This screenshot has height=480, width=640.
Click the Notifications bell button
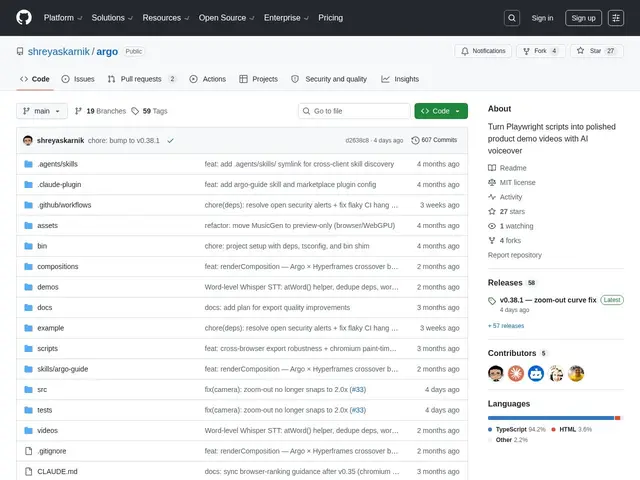coord(483,51)
